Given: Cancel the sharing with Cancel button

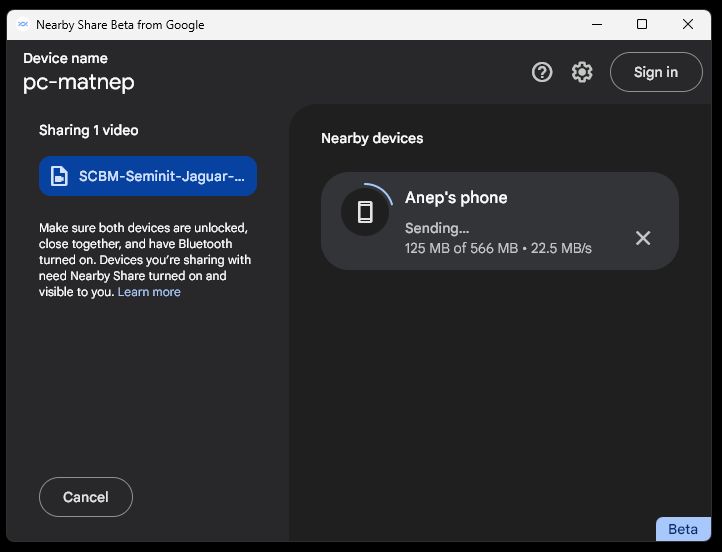Looking at the screenshot, I should click(x=86, y=497).
